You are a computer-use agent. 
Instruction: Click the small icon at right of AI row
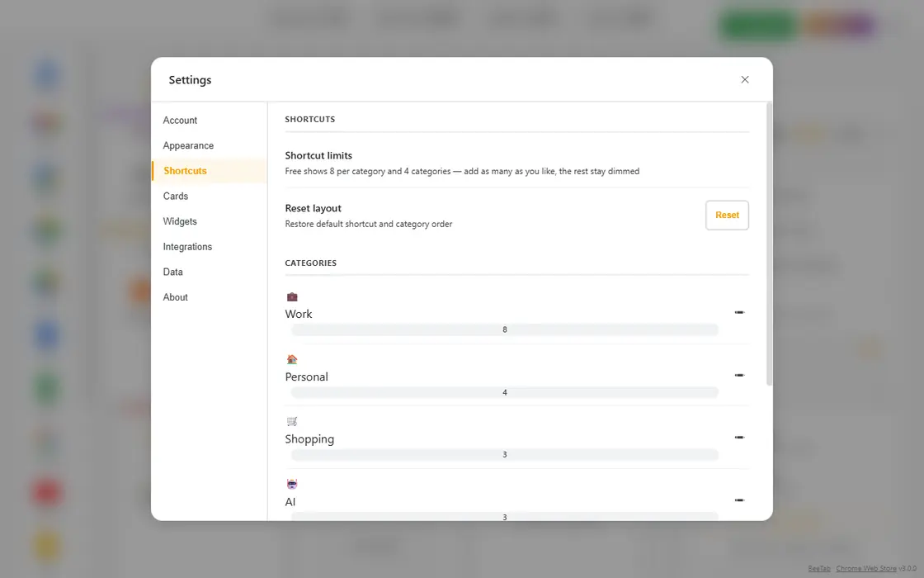click(739, 500)
